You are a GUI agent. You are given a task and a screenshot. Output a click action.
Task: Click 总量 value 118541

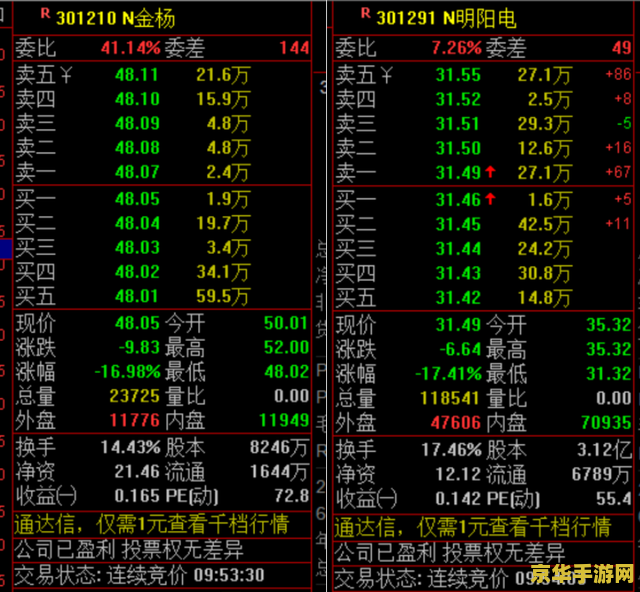[x=450, y=398]
